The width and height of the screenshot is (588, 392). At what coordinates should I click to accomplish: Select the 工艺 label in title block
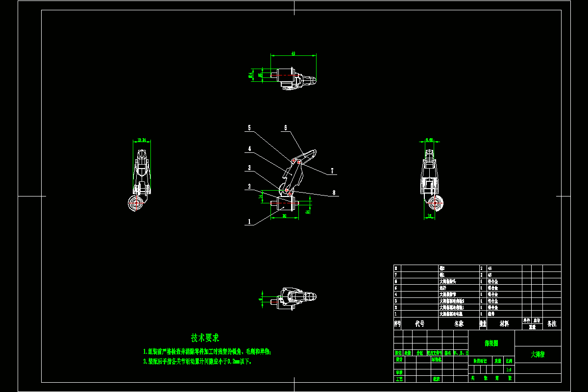pos(399,379)
